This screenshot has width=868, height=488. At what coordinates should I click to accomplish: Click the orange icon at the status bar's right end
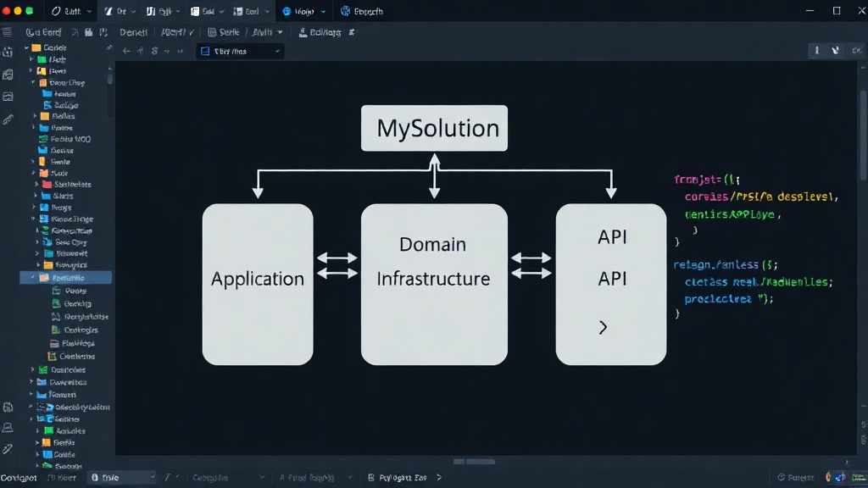[x=829, y=477]
